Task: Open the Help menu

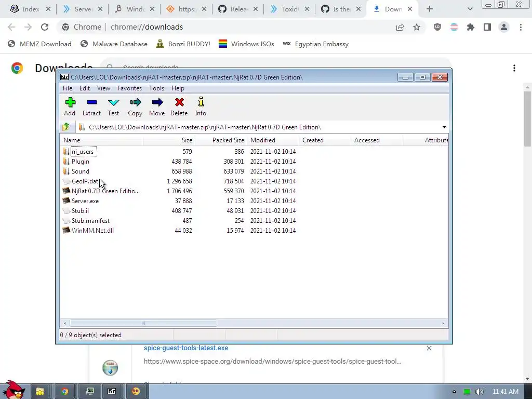Action: point(178,88)
